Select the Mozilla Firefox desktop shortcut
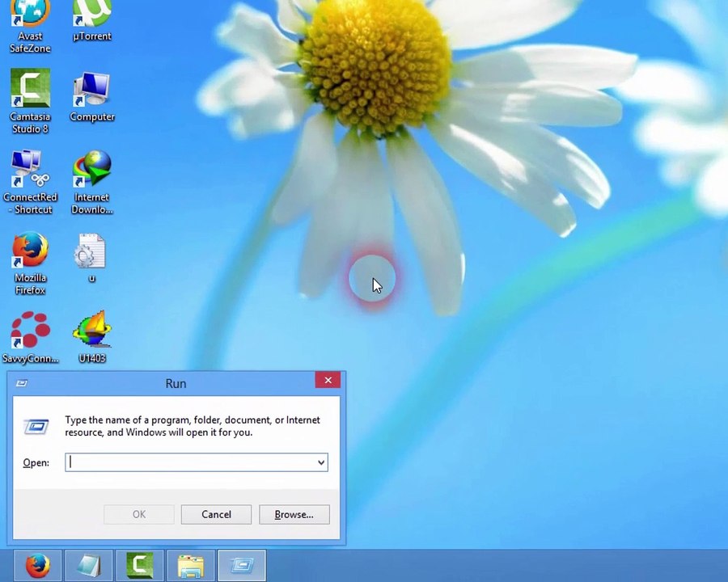 click(30, 263)
